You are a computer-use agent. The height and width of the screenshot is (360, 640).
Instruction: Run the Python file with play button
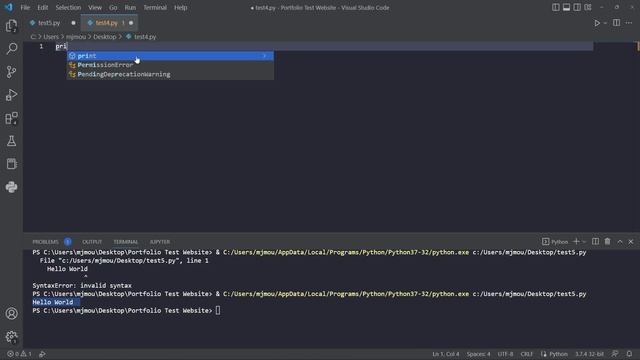pos(597,23)
